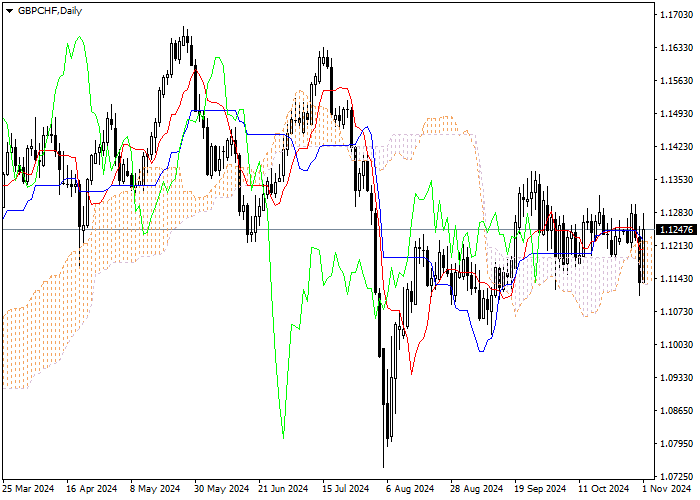Image resolution: width=700 pixels, height=500 pixels.
Task: Click price scale value 1.16330
Action: point(676,47)
